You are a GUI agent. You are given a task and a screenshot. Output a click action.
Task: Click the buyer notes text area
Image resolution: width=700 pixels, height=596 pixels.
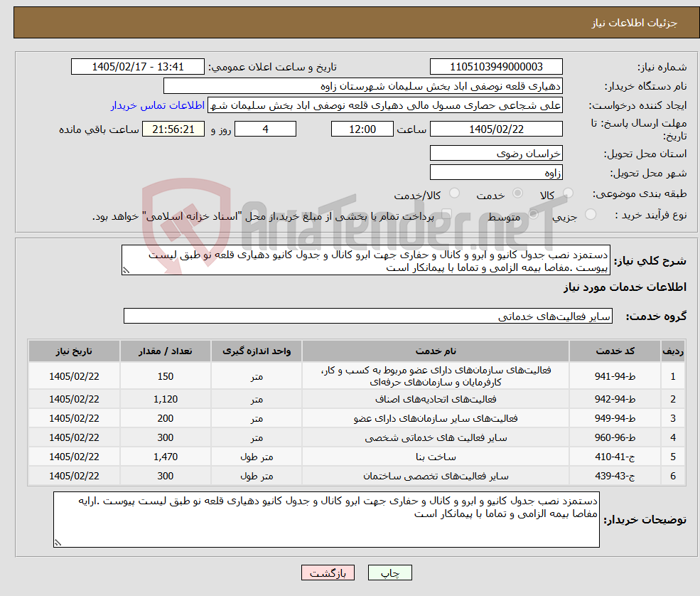coord(326,520)
